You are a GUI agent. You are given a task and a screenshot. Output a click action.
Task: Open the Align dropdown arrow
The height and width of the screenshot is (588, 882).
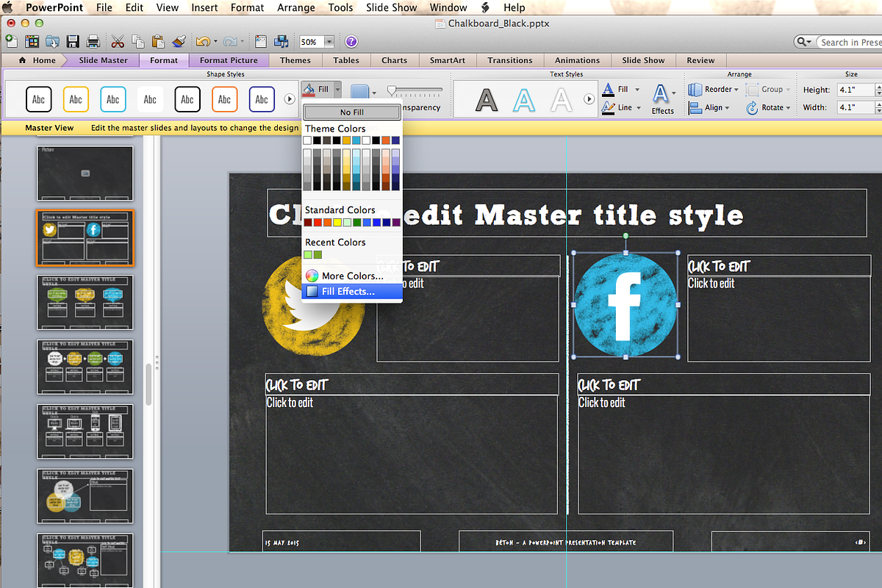pyautogui.click(x=727, y=107)
